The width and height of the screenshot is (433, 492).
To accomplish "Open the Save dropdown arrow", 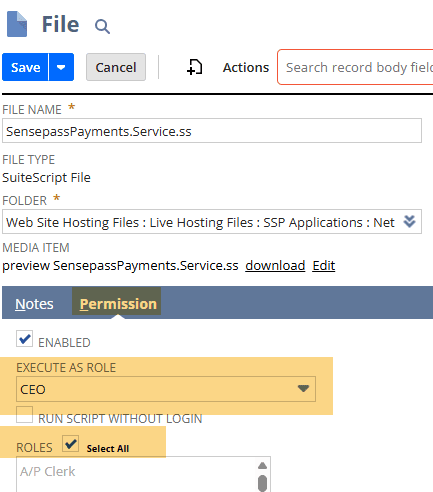I will coord(61,67).
